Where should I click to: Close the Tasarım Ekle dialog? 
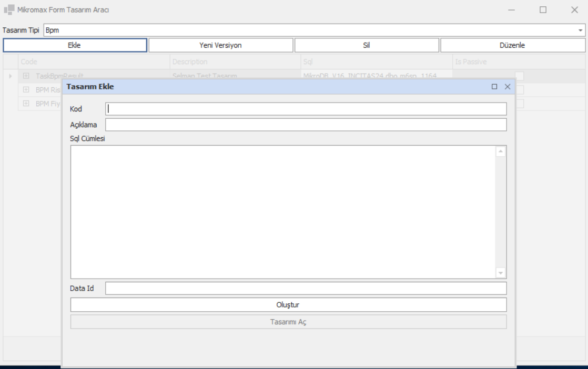508,87
